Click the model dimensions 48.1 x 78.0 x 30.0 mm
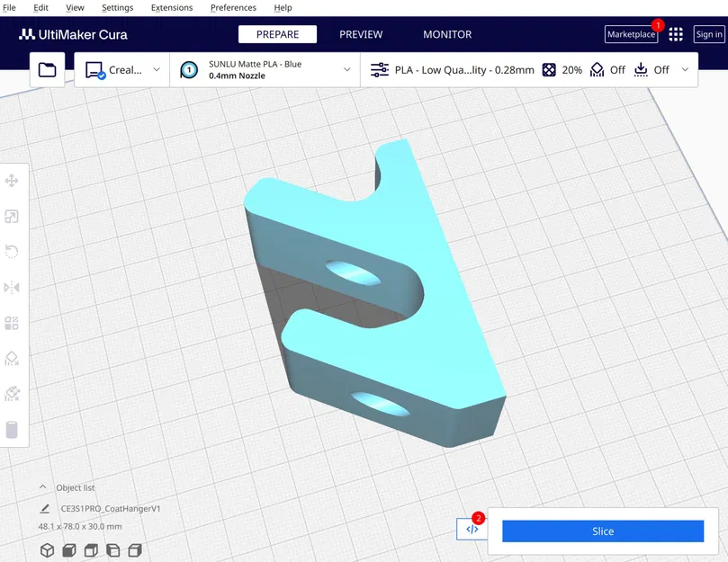The height and width of the screenshot is (562, 728). [80, 526]
